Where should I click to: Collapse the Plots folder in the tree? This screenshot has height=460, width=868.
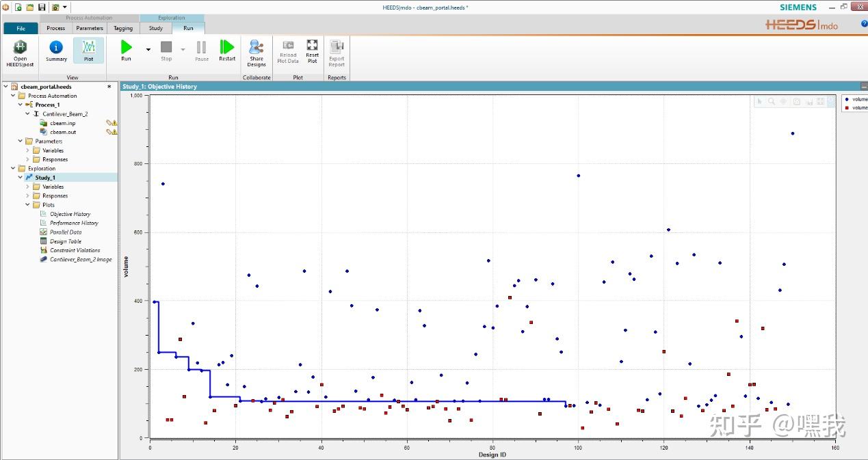click(28, 204)
